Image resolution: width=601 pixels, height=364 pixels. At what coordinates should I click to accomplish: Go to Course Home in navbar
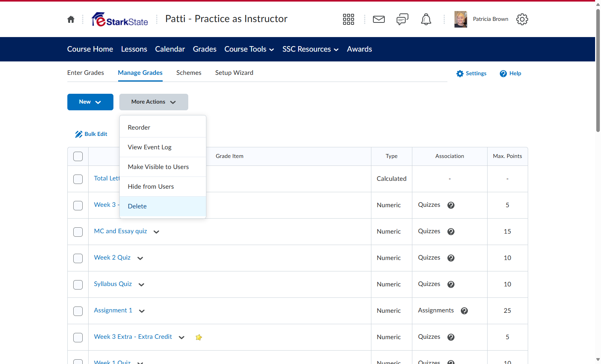(x=90, y=49)
